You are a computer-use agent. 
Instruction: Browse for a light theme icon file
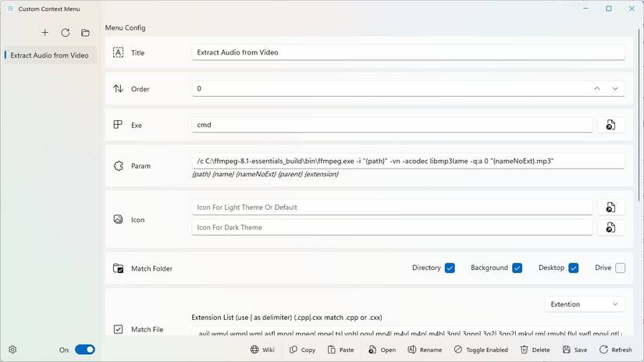pos(610,208)
